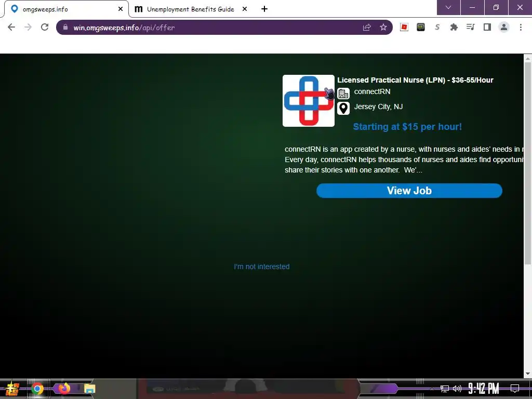This screenshot has height=399, width=532.
Task: Open Chrome from the taskbar
Action: coord(37,389)
